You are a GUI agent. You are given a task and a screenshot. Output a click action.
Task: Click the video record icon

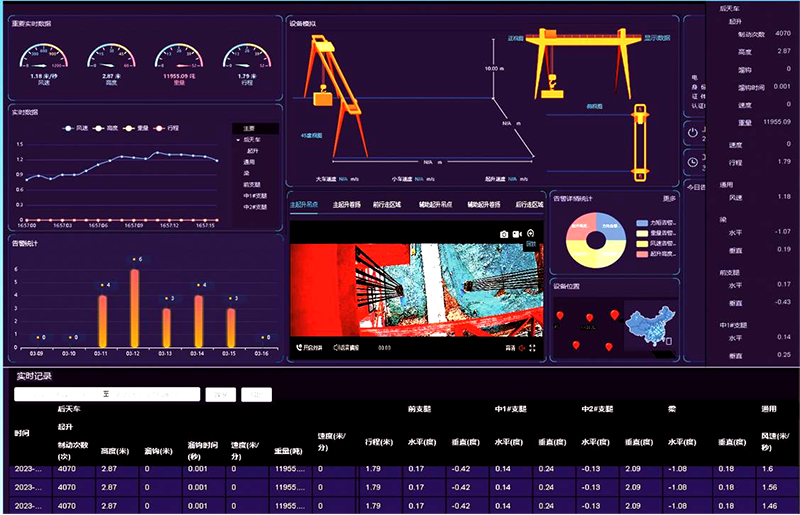(518, 234)
